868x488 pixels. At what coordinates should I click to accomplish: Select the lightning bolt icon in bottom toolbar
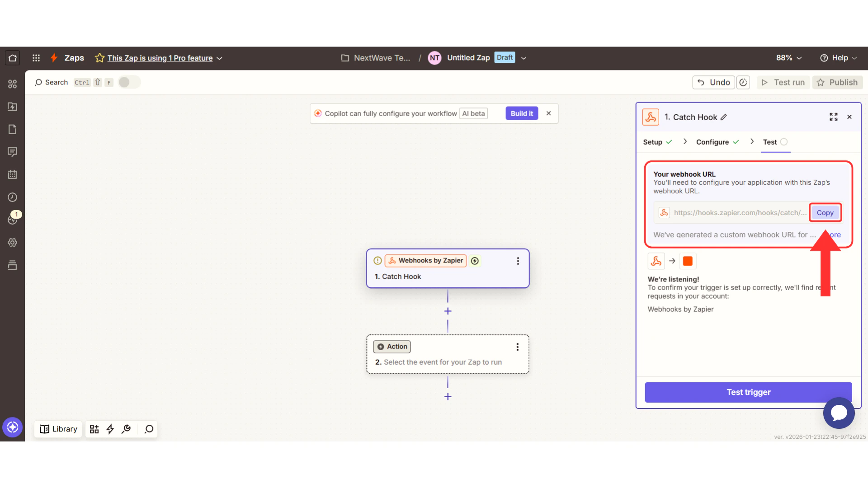pos(110,429)
